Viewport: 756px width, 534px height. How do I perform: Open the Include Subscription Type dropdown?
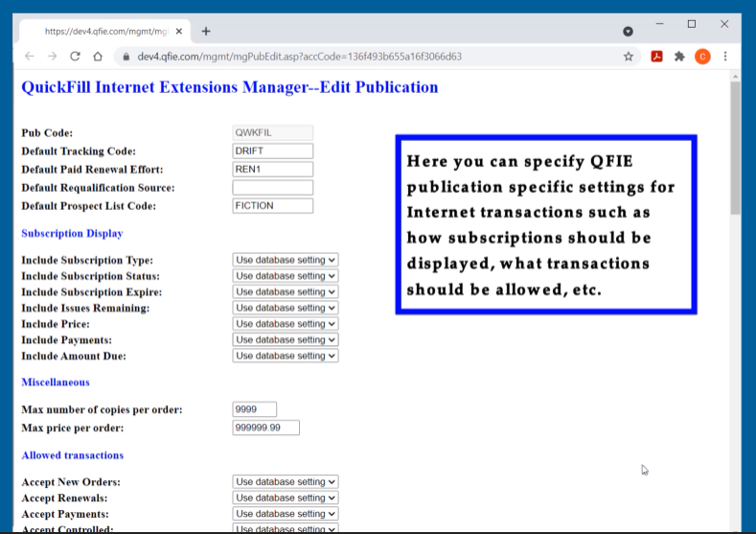tap(285, 260)
